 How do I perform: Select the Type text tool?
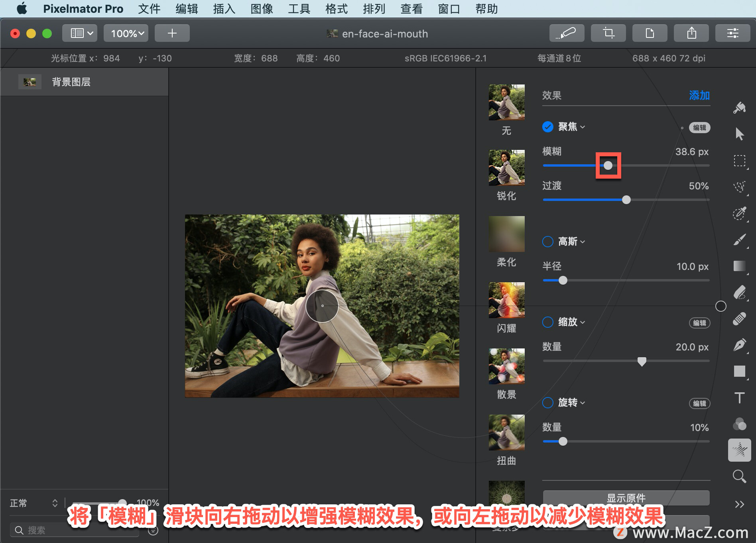point(740,397)
